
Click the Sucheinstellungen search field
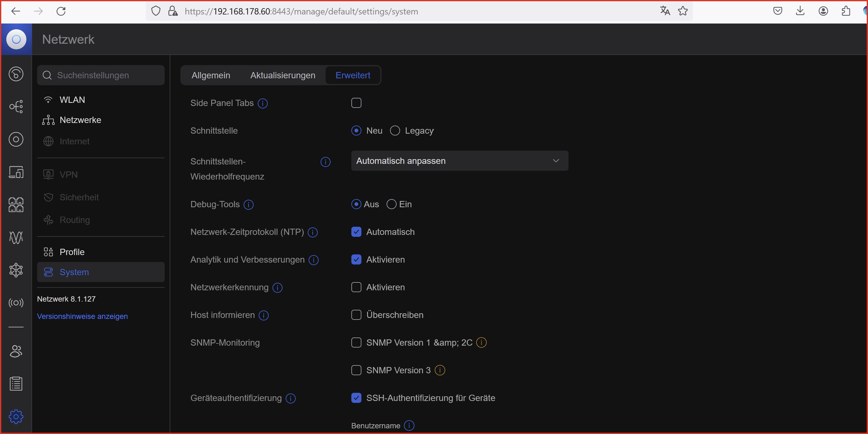pos(101,75)
